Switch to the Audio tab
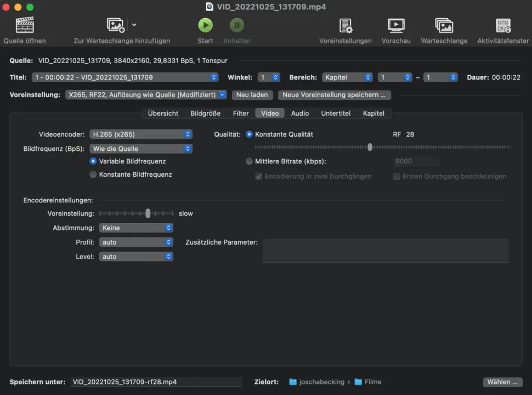The height and width of the screenshot is (395, 532). pos(300,114)
